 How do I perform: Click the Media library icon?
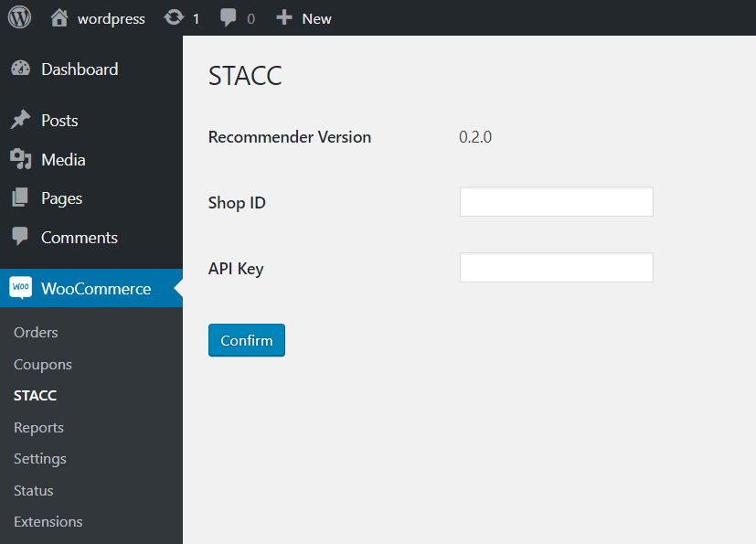pyautogui.click(x=21, y=159)
